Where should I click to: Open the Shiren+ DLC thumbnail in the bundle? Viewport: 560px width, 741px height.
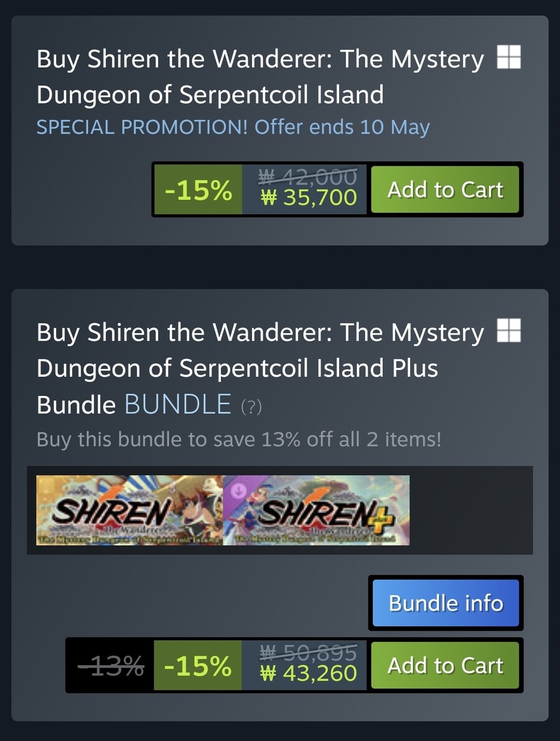(x=316, y=510)
